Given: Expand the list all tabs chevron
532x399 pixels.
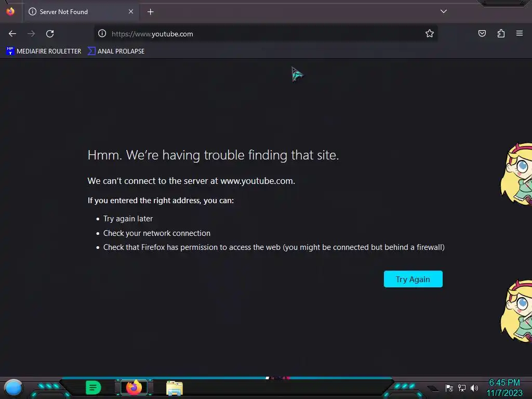Looking at the screenshot, I should click(x=444, y=11).
